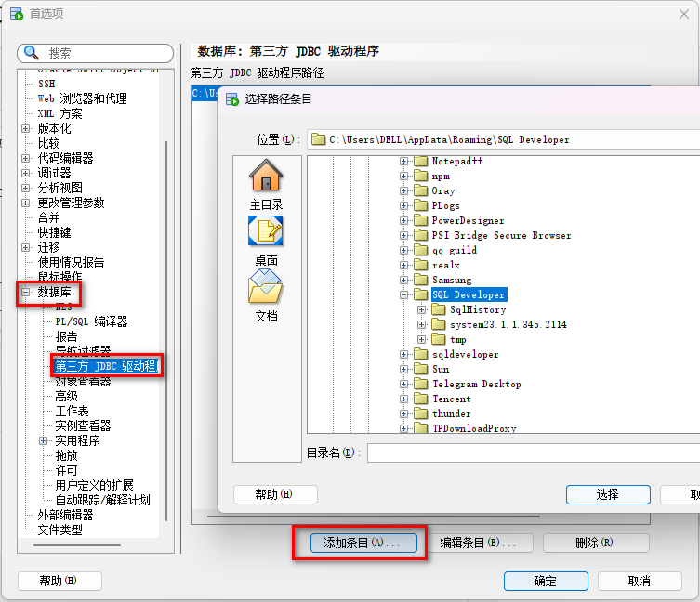
Task: Click the 添加条目 button
Action: tap(363, 543)
